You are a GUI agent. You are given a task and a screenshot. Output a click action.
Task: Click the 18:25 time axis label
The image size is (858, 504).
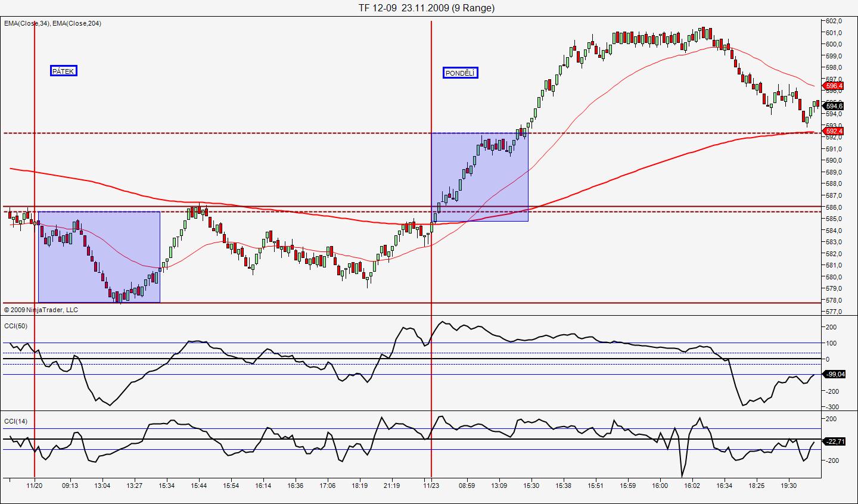click(x=757, y=486)
